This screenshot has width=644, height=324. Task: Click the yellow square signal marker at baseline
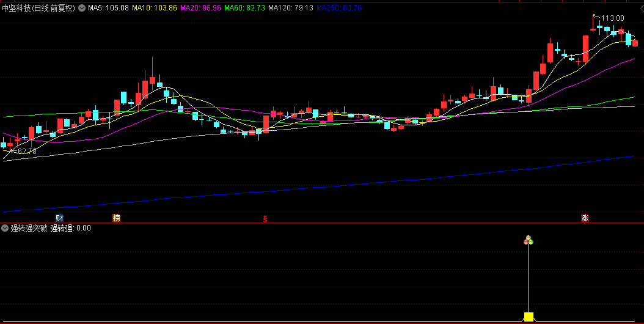pyautogui.click(x=529, y=317)
